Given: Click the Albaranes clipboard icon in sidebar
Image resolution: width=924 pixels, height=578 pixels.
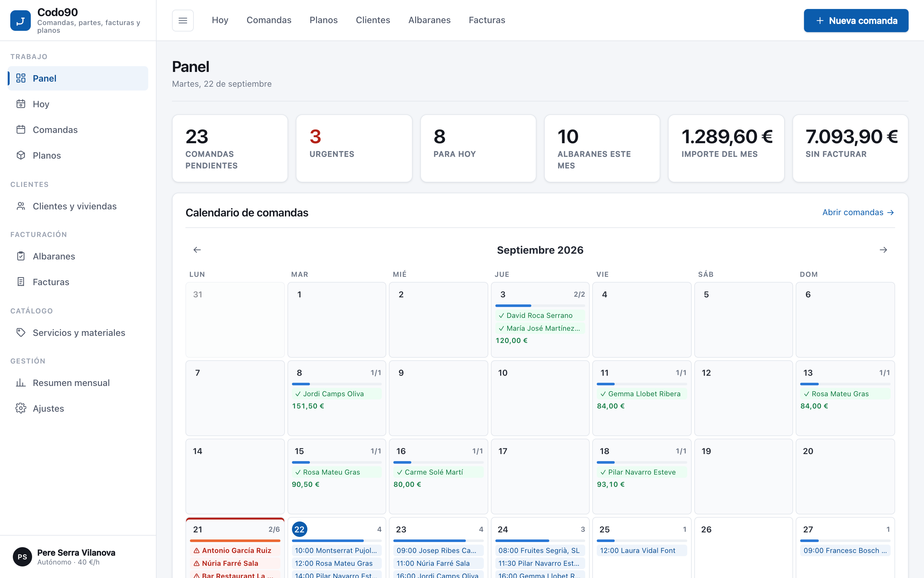Looking at the screenshot, I should click(x=21, y=256).
